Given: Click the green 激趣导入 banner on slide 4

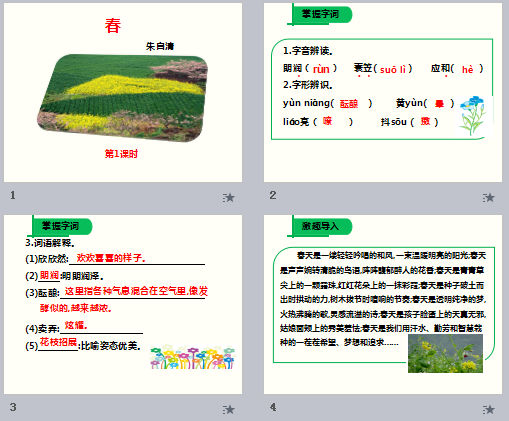Looking at the screenshot, I should tap(320, 226).
